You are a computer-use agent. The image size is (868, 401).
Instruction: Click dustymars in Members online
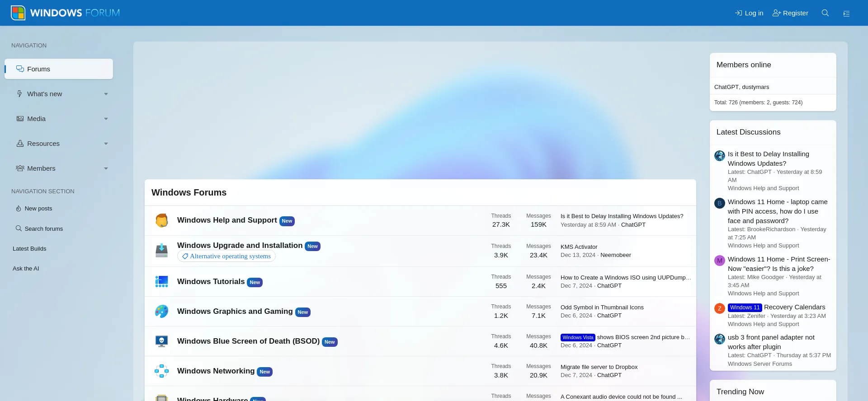tap(755, 87)
